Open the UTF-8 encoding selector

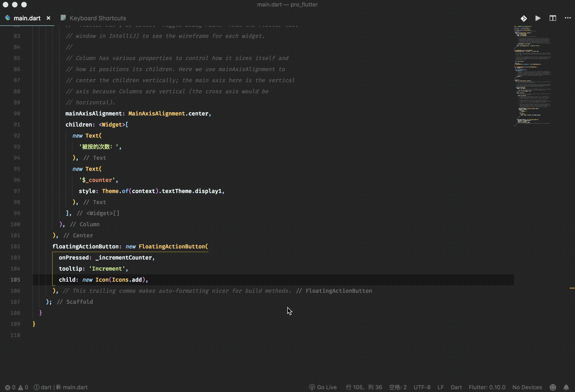[422, 387]
